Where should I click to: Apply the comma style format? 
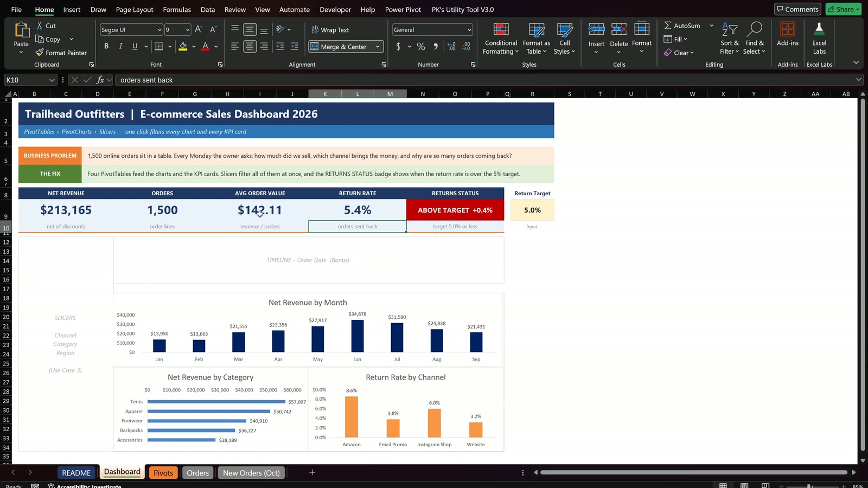point(435,47)
